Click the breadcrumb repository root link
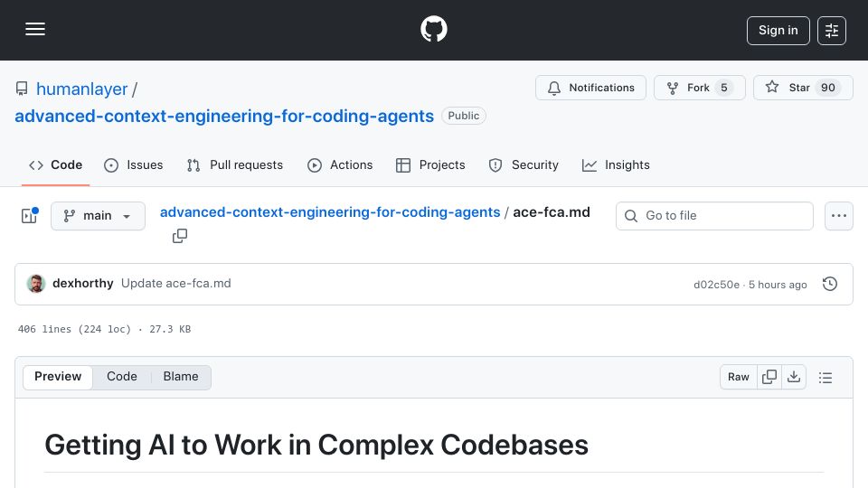The width and height of the screenshot is (868, 488). [x=330, y=212]
